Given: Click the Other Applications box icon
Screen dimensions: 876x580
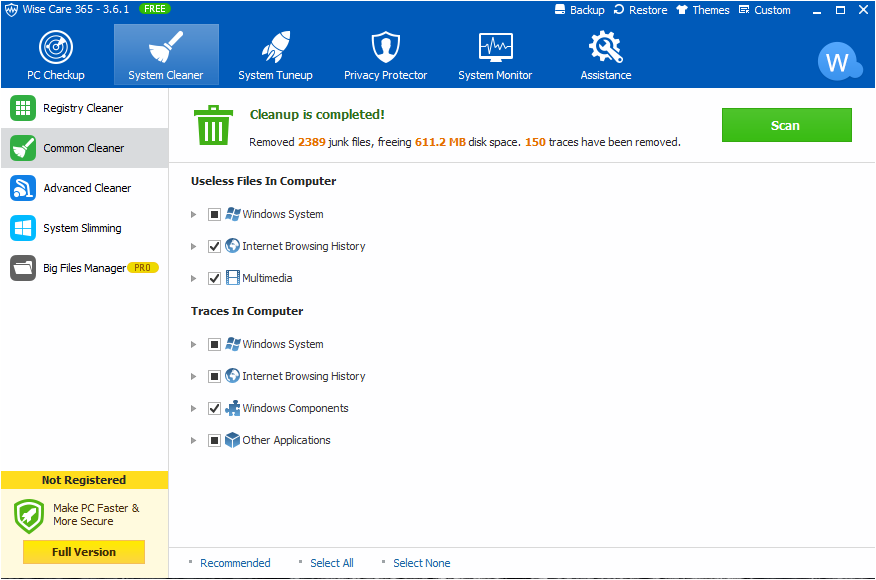Looking at the screenshot, I should pyautogui.click(x=232, y=440).
